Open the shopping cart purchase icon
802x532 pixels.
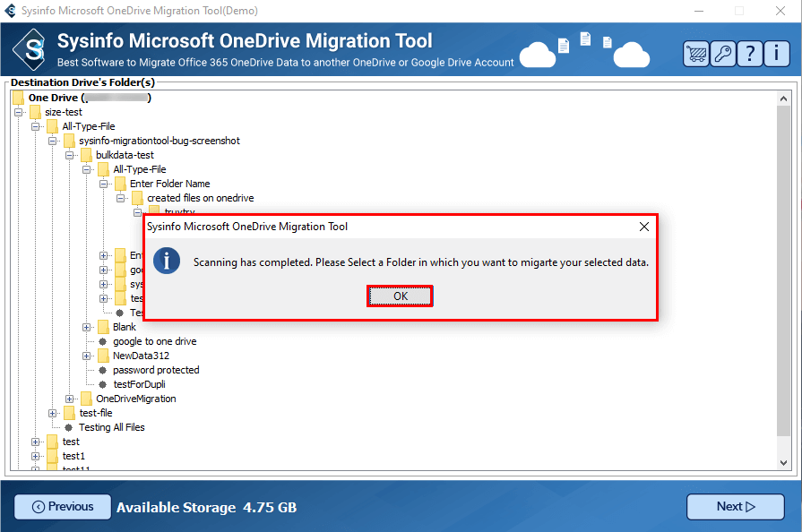696,53
